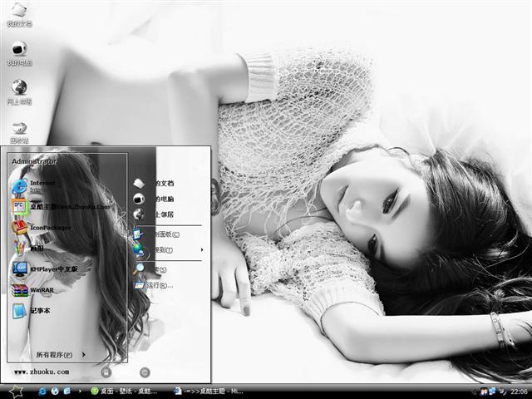
Task: Open 记事本 notepad in Start menu
Action: pos(32,311)
